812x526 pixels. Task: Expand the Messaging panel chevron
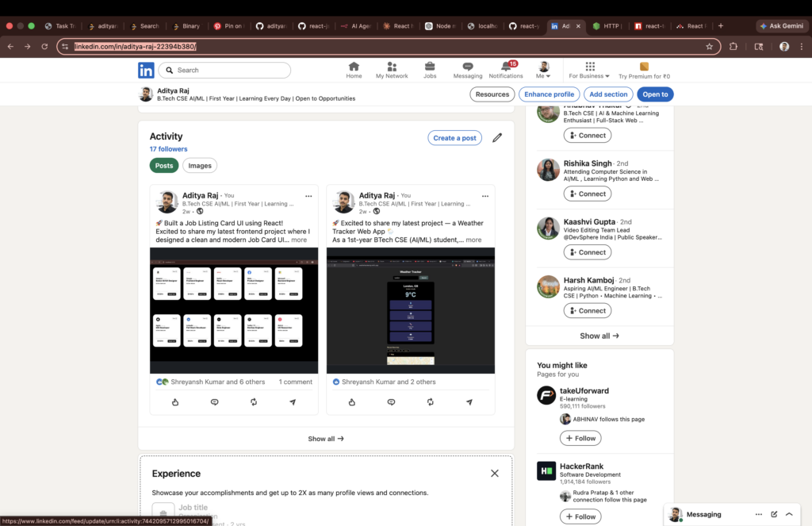coord(789,515)
